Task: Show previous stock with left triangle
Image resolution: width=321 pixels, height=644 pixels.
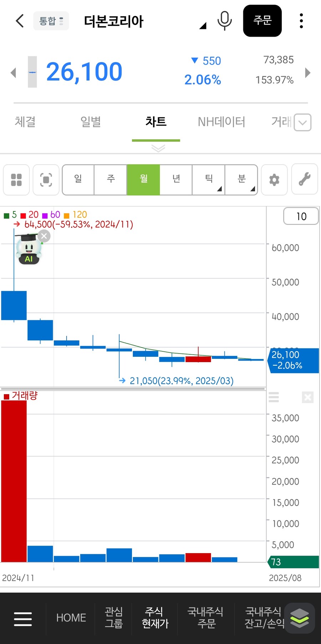Action: point(13,73)
